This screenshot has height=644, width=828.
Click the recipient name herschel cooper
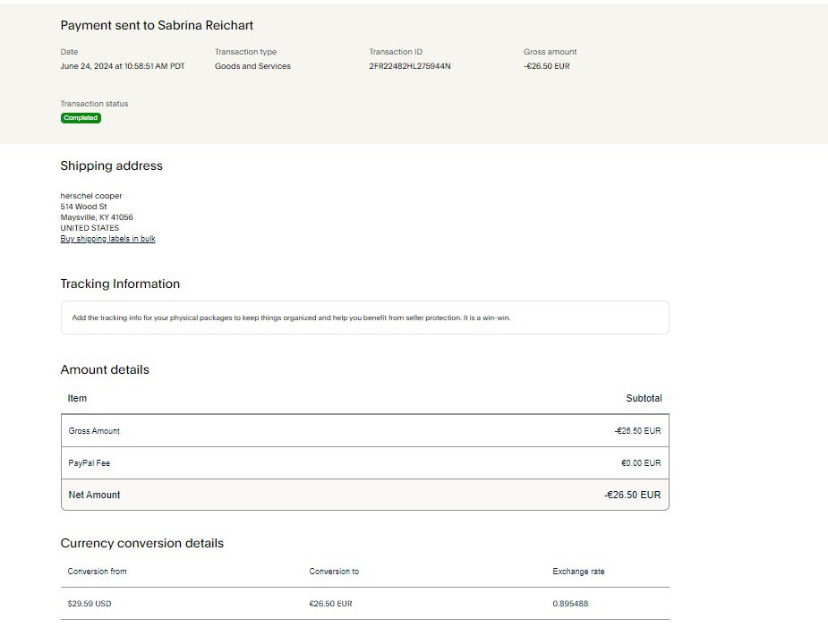90,196
